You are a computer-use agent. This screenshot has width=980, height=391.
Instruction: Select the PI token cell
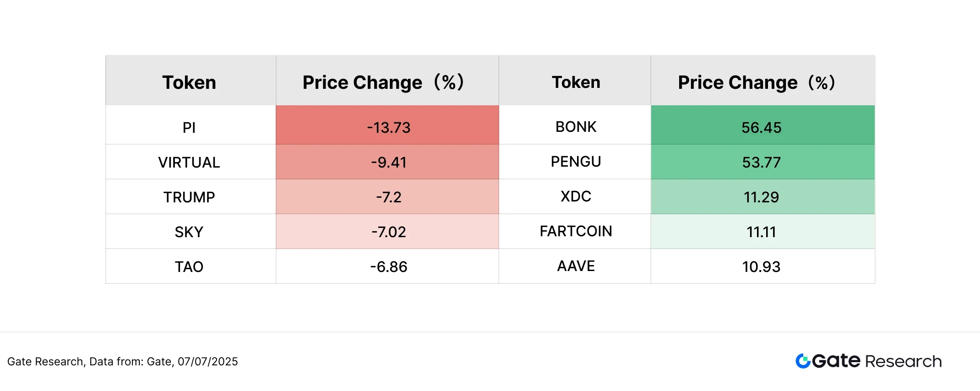(x=189, y=127)
